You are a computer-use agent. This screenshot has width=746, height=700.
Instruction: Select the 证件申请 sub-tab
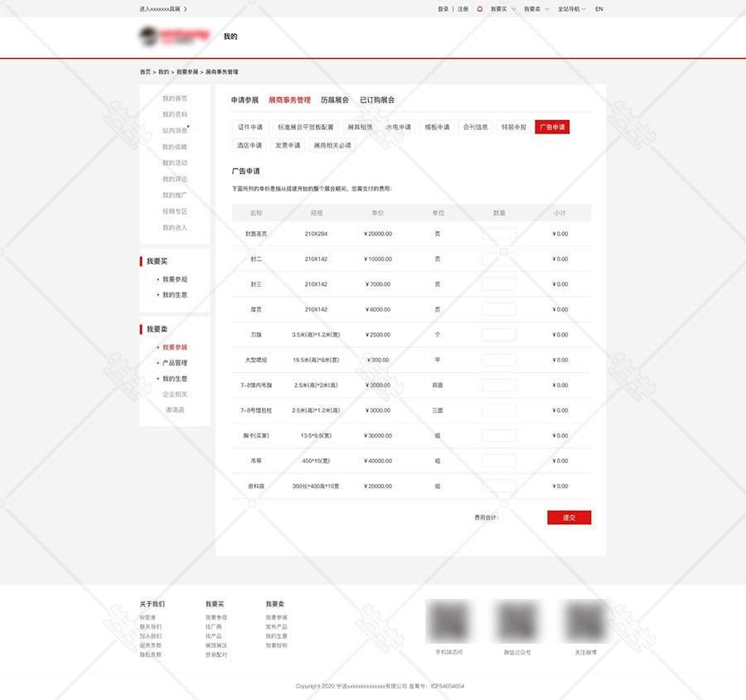tap(250, 128)
